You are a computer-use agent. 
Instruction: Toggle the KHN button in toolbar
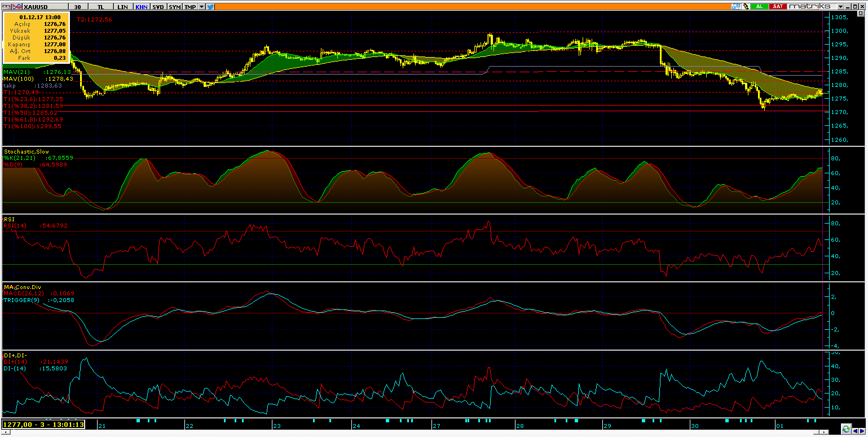point(141,6)
